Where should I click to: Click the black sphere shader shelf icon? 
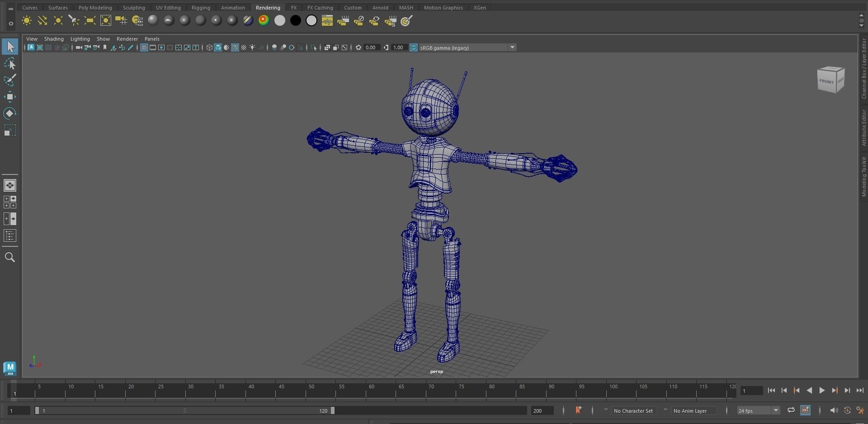point(295,21)
